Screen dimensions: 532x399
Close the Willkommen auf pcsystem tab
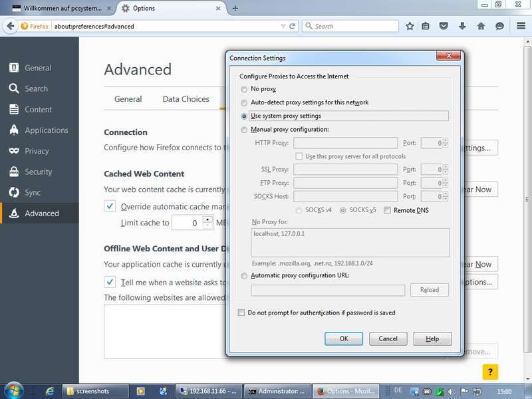(x=109, y=9)
